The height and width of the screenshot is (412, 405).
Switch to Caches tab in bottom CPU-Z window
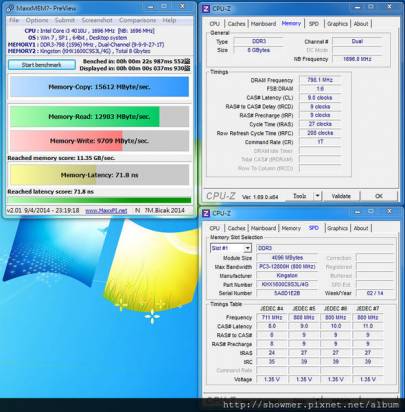236,228
